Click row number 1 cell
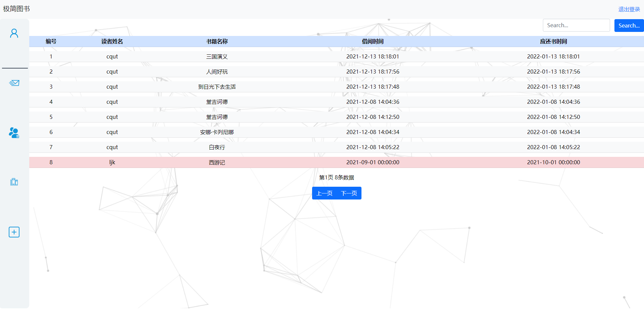Screen dimensions: 644x312 click(x=51, y=56)
